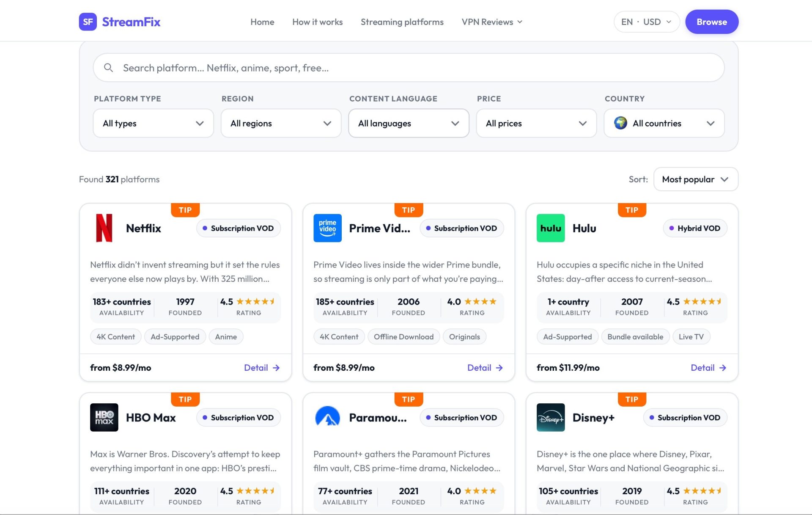Click the arrow next to Netflix Detail
812x515 pixels.
click(x=276, y=368)
